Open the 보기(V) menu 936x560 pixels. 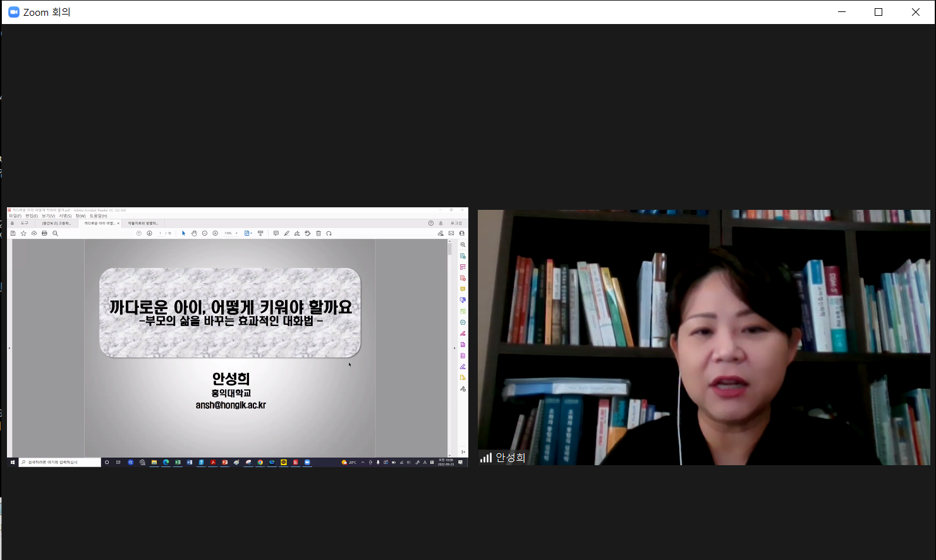[48, 216]
